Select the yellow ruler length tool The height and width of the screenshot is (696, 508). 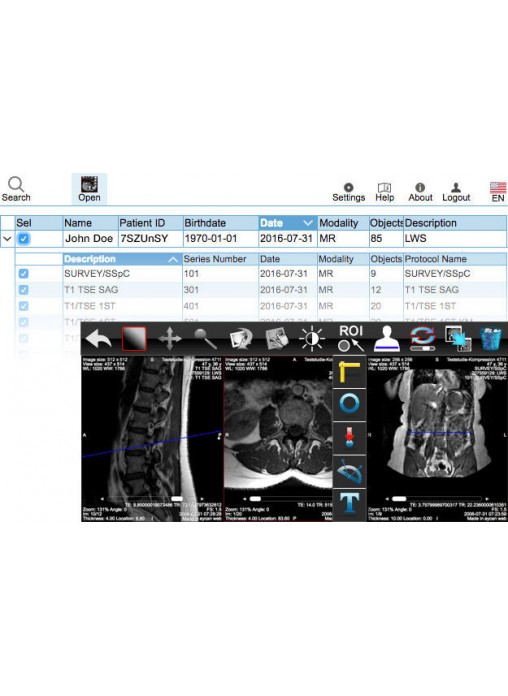click(349, 372)
